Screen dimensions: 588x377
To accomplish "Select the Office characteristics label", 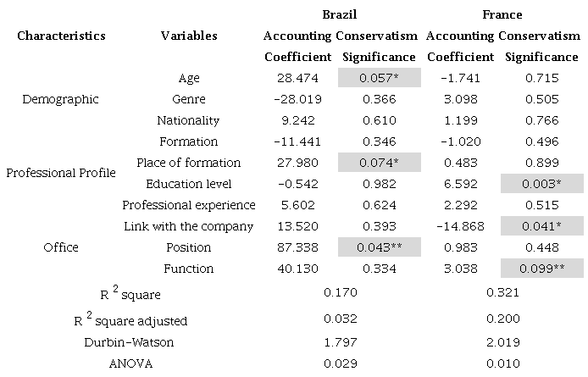I will [x=60, y=247].
